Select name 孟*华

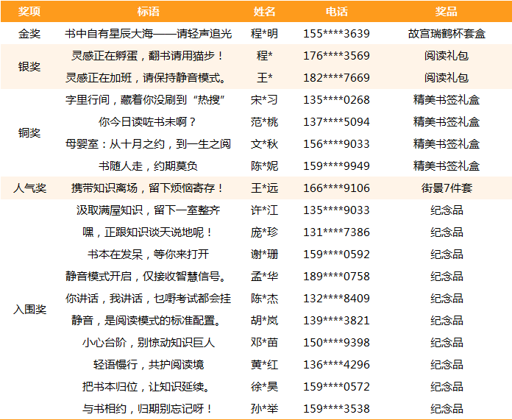point(264,277)
